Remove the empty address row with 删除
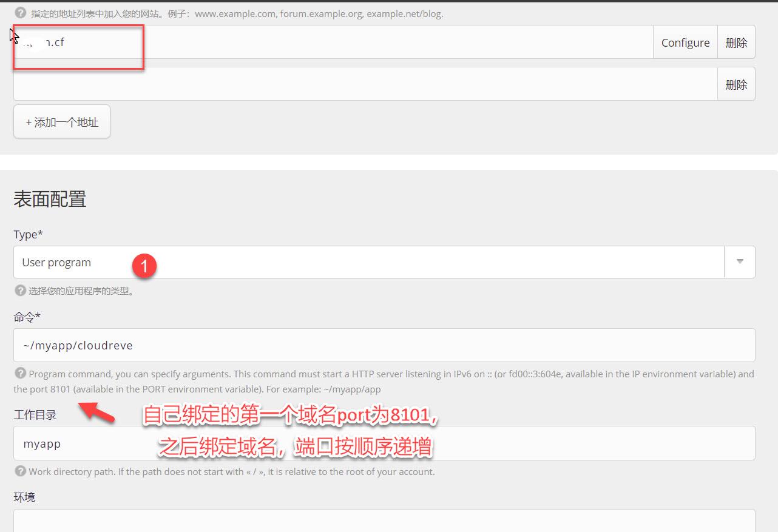The width and height of the screenshot is (778, 532). [736, 84]
